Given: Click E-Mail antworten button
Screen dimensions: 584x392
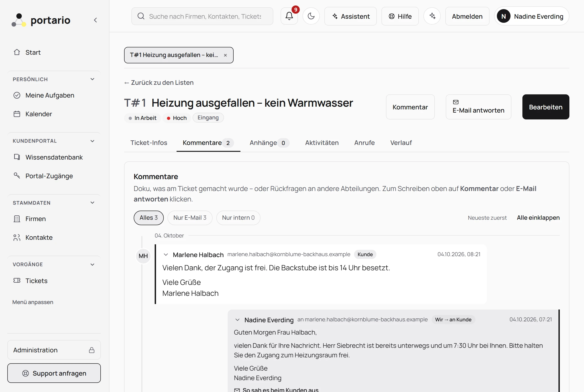Looking at the screenshot, I should [x=478, y=107].
